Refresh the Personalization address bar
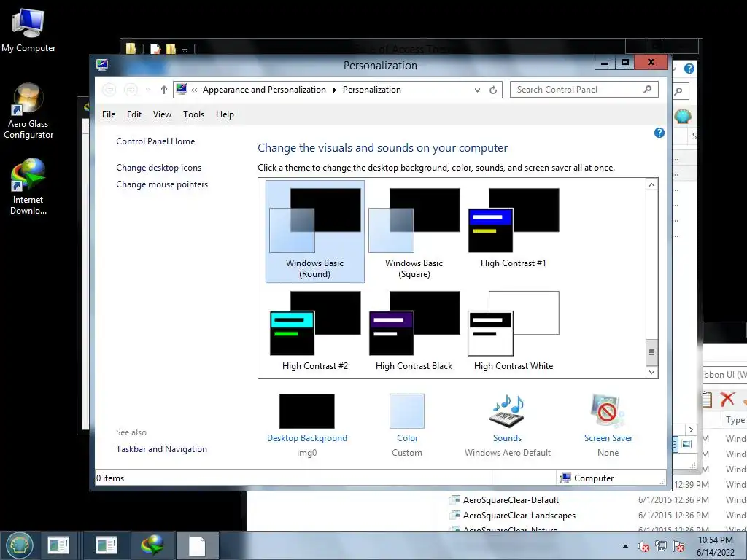The width and height of the screenshot is (747, 560). 493,90
